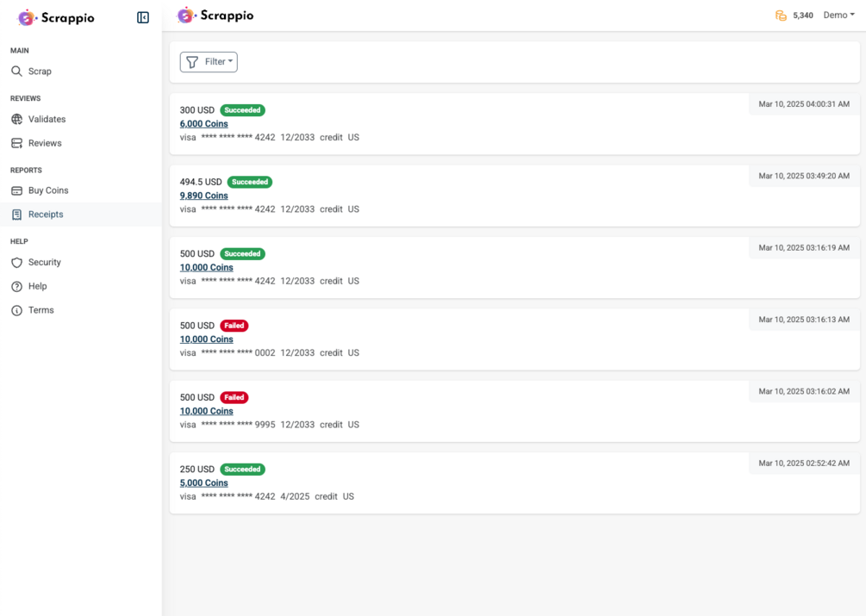The width and height of the screenshot is (866, 616).
Task: Collapse the sidebar with the panel icon
Action: pyautogui.click(x=143, y=18)
